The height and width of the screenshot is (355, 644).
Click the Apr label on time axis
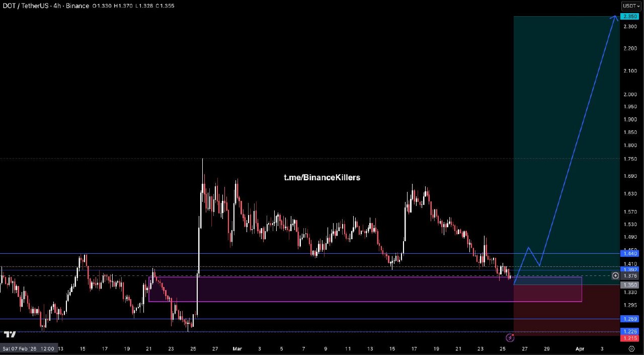[x=580, y=348]
